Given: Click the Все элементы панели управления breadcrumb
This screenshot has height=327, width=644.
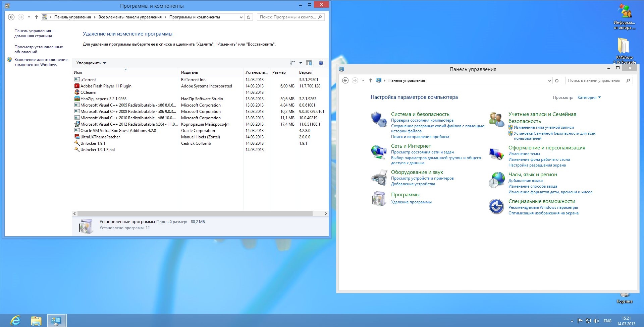Looking at the screenshot, I should click(x=130, y=17).
